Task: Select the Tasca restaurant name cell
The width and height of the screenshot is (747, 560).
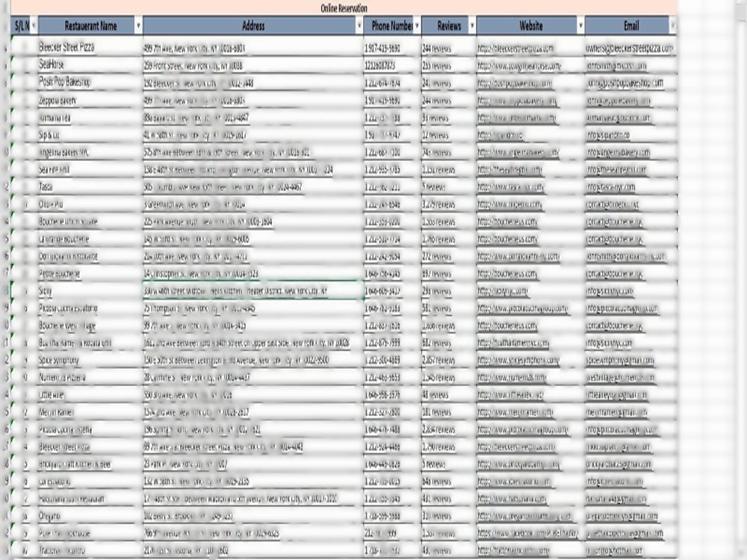Action: (x=90, y=187)
